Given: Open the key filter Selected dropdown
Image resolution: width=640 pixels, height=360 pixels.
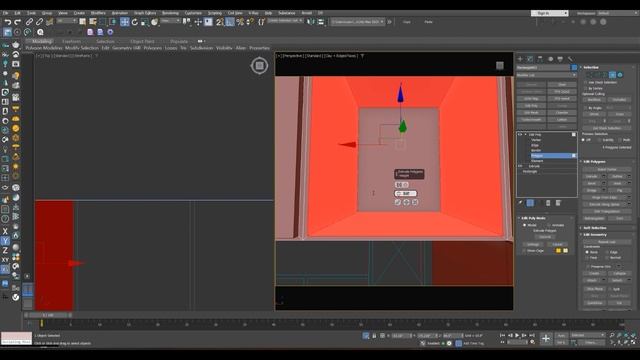Looking at the screenshot, I should pyautogui.click(x=587, y=335).
